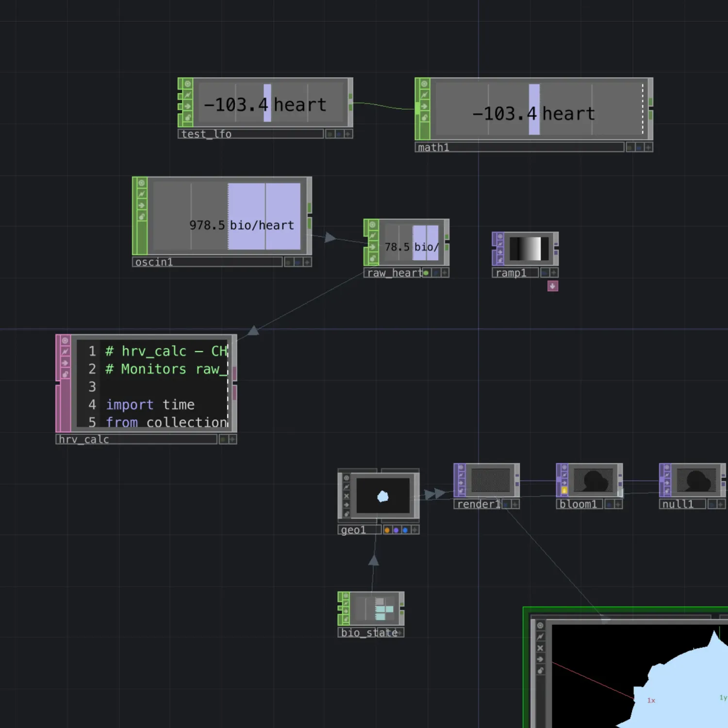The width and height of the screenshot is (728, 728).
Task: Lock the oscin1 node
Action: point(142,216)
